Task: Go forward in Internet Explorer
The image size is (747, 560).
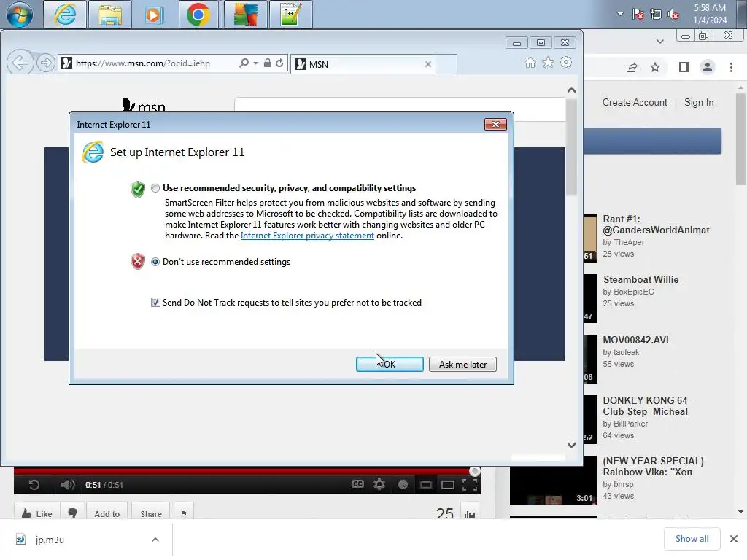Action: [x=46, y=63]
